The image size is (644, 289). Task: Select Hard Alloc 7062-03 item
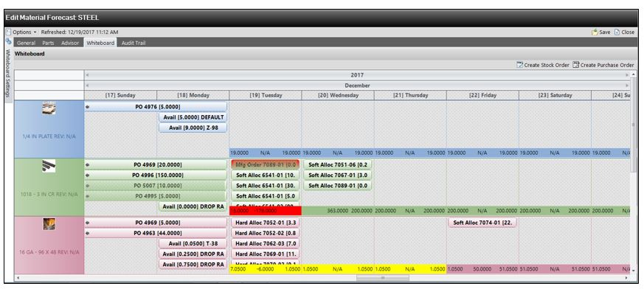coord(266,244)
